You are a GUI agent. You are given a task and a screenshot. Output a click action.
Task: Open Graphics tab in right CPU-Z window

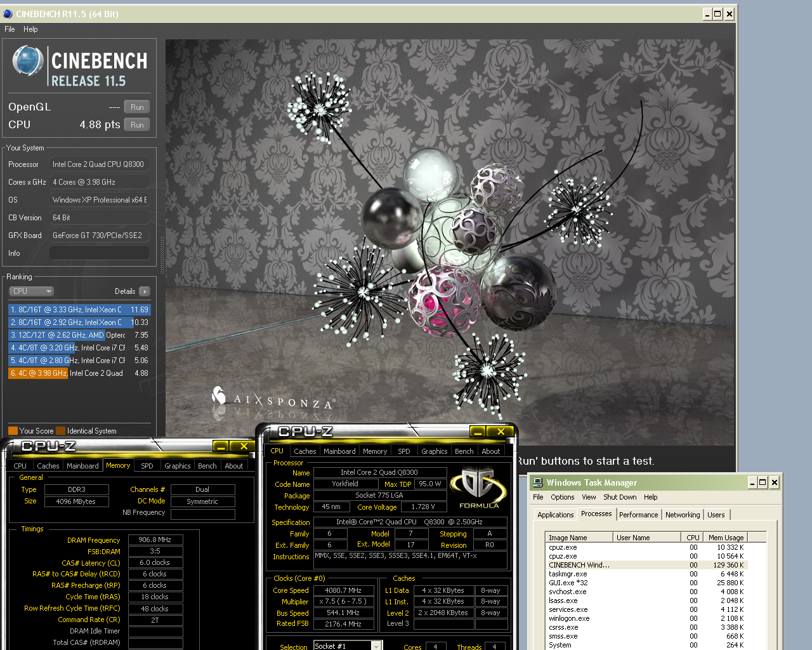pyautogui.click(x=435, y=451)
